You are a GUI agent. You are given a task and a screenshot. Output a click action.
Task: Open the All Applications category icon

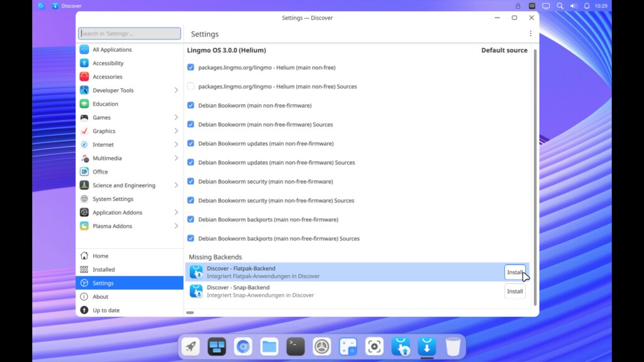pyautogui.click(x=84, y=49)
